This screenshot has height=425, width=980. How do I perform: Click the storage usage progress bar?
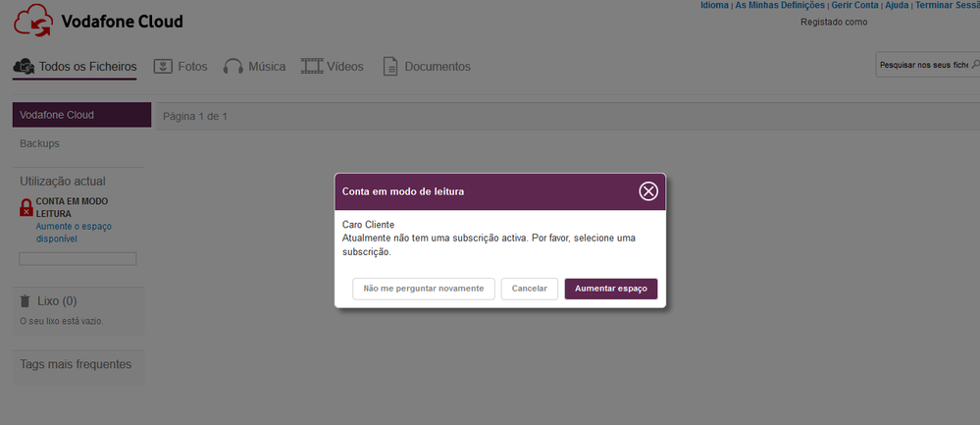[77, 259]
